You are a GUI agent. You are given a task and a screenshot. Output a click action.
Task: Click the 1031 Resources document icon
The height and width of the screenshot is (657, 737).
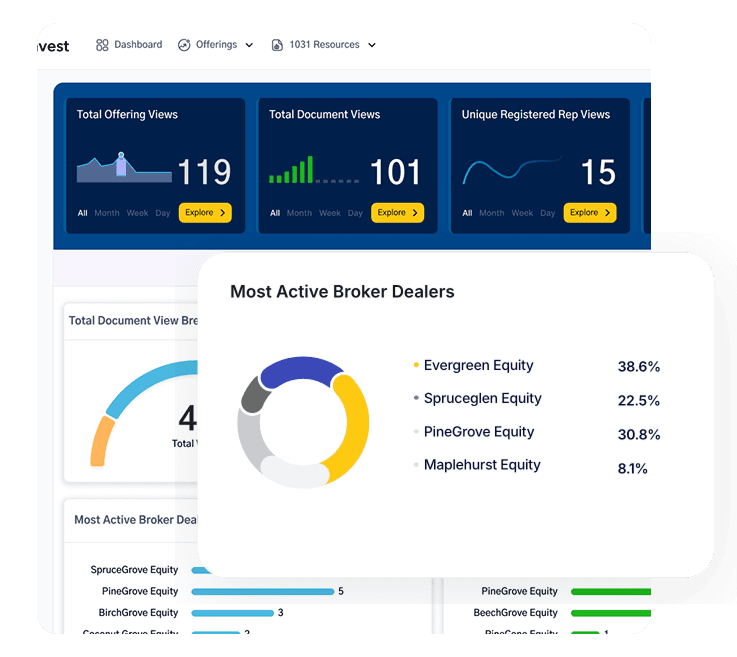pyautogui.click(x=277, y=45)
